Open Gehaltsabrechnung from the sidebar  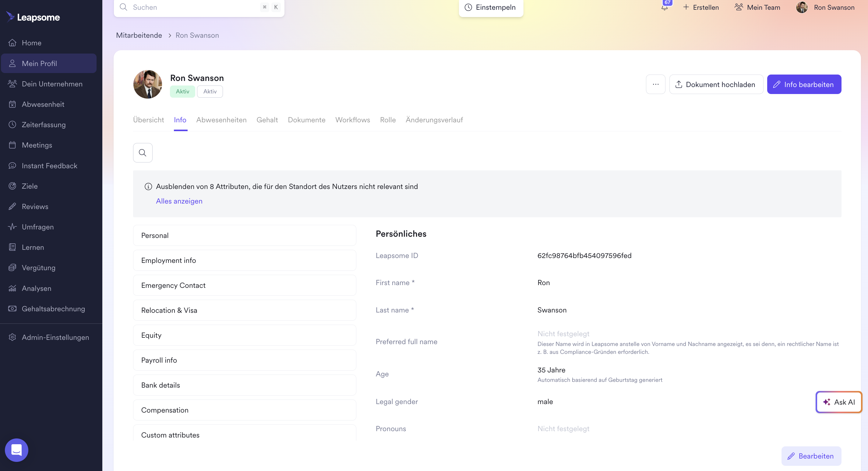click(53, 309)
